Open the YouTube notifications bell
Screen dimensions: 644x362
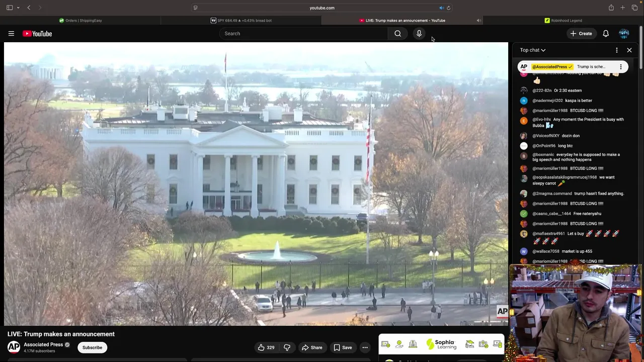point(606,34)
